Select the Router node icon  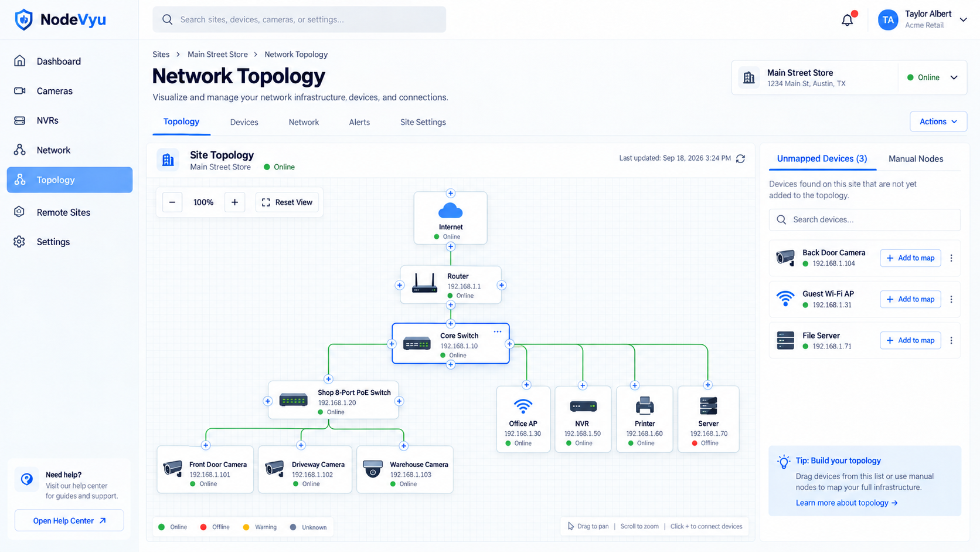pos(424,283)
